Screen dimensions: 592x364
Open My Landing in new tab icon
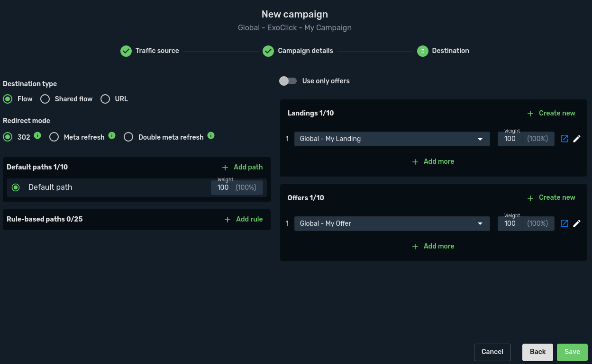pyautogui.click(x=564, y=139)
